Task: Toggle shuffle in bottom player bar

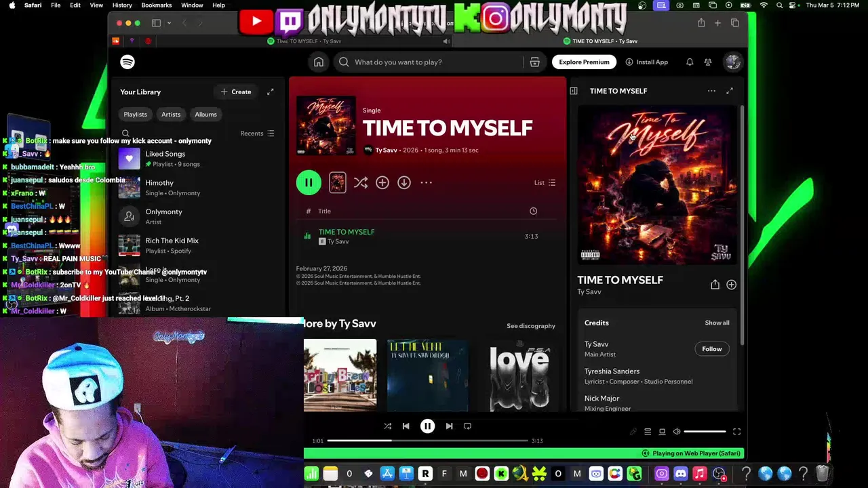Action: 387,426
